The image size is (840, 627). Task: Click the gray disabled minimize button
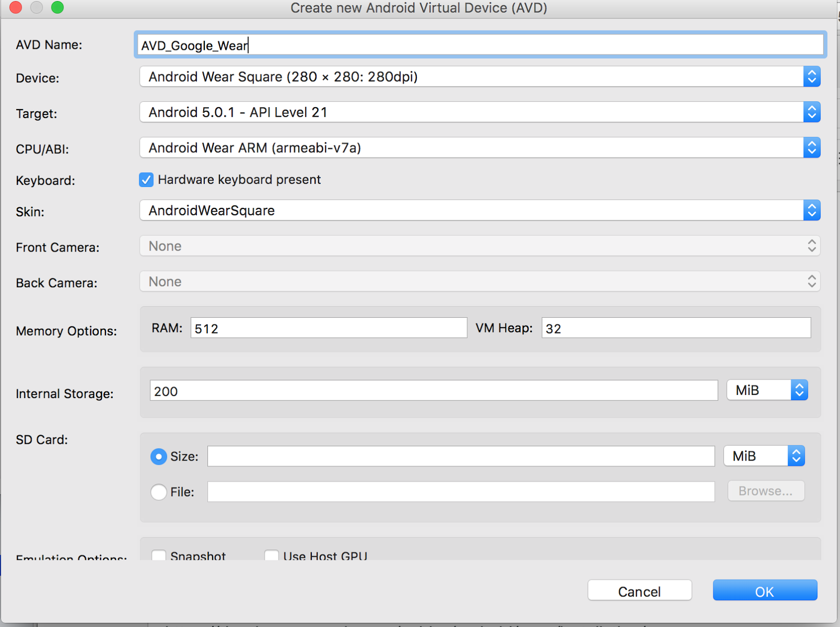[36, 7]
